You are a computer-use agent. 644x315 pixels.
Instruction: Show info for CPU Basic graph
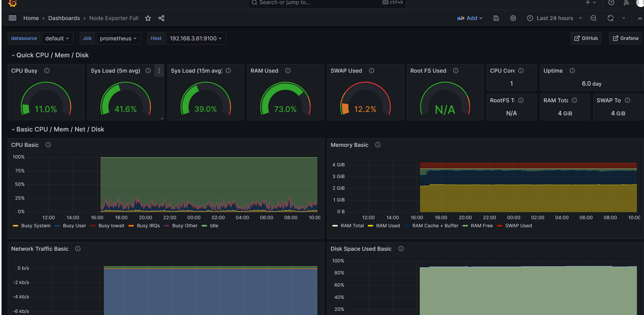[48, 145]
